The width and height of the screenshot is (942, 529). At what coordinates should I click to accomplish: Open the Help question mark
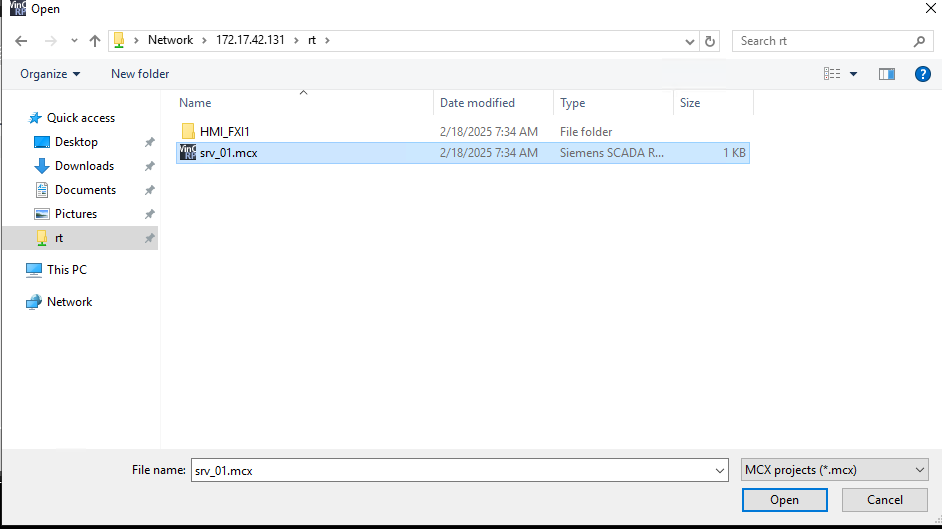coord(923,74)
